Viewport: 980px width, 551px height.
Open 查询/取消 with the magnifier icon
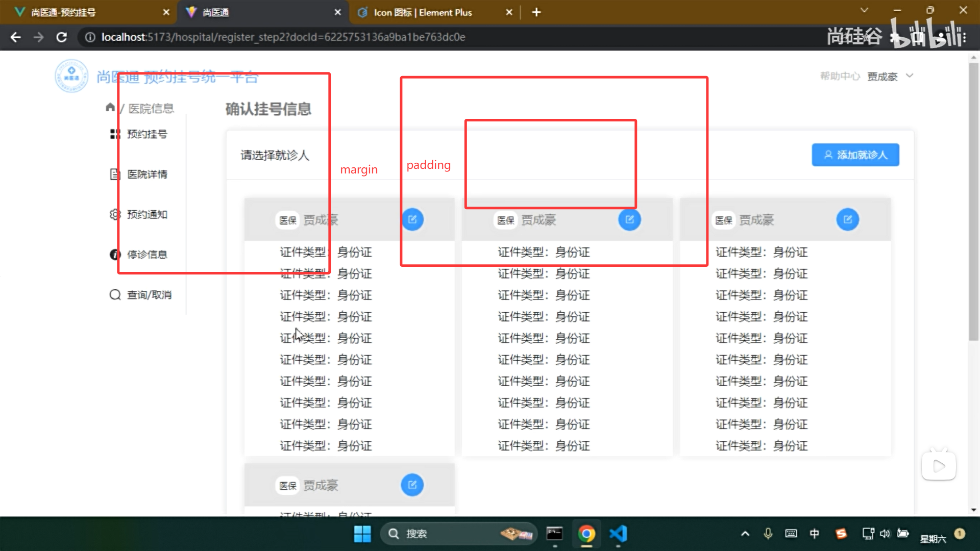115,294
